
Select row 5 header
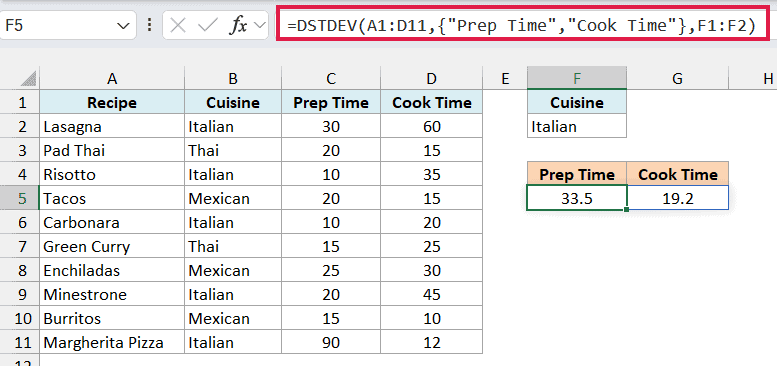pos(20,199)
